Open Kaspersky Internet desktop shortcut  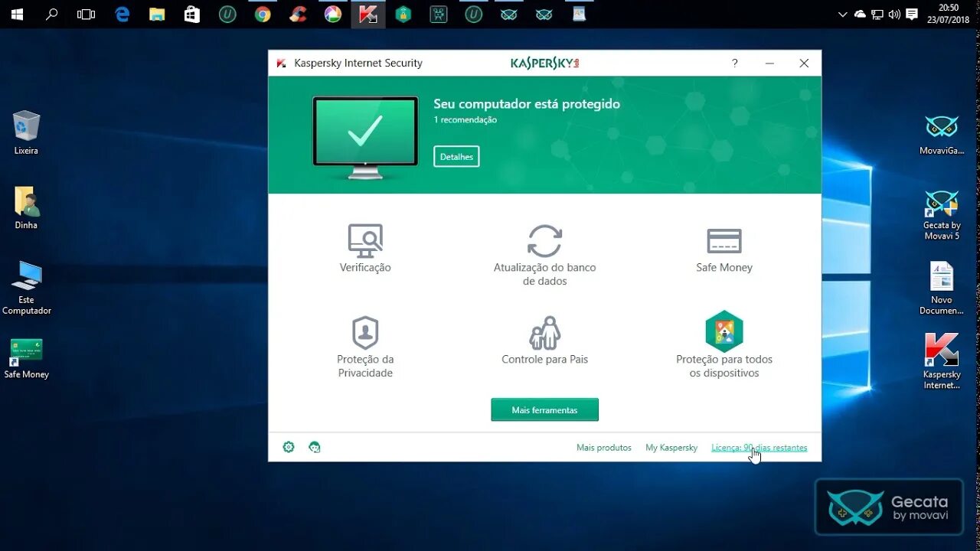[942, 361]
